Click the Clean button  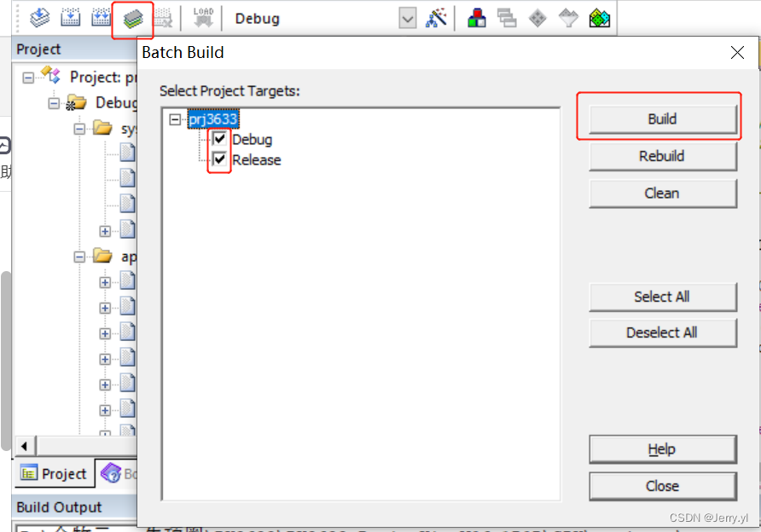(663, 193)
